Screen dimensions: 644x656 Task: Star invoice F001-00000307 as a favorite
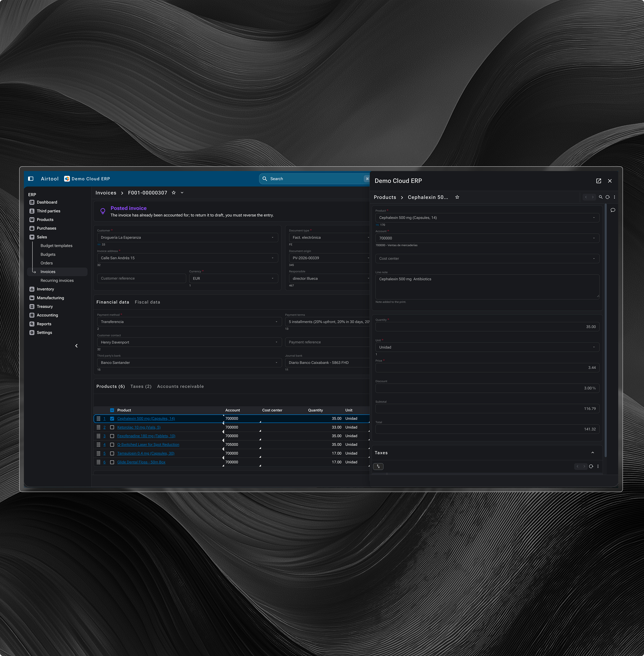173,193
